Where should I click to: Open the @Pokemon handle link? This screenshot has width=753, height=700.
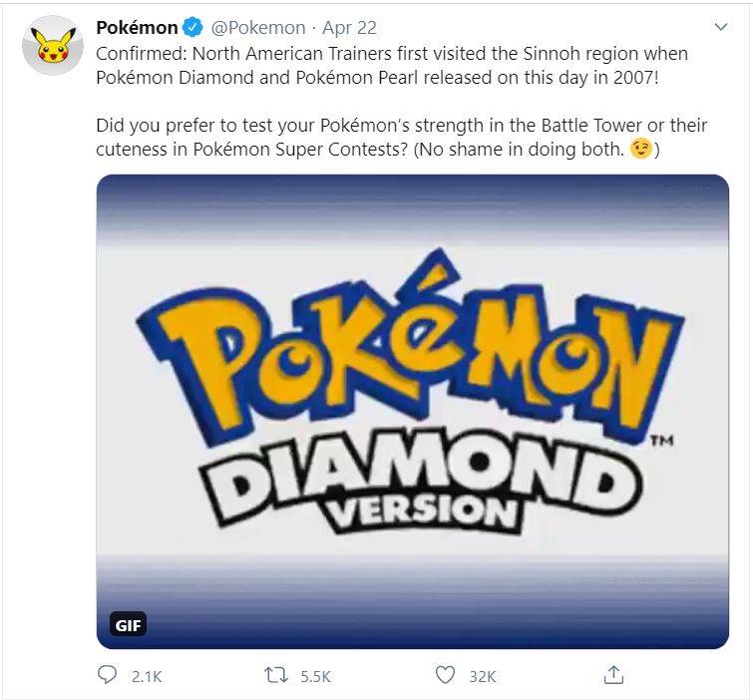point(257,28)
